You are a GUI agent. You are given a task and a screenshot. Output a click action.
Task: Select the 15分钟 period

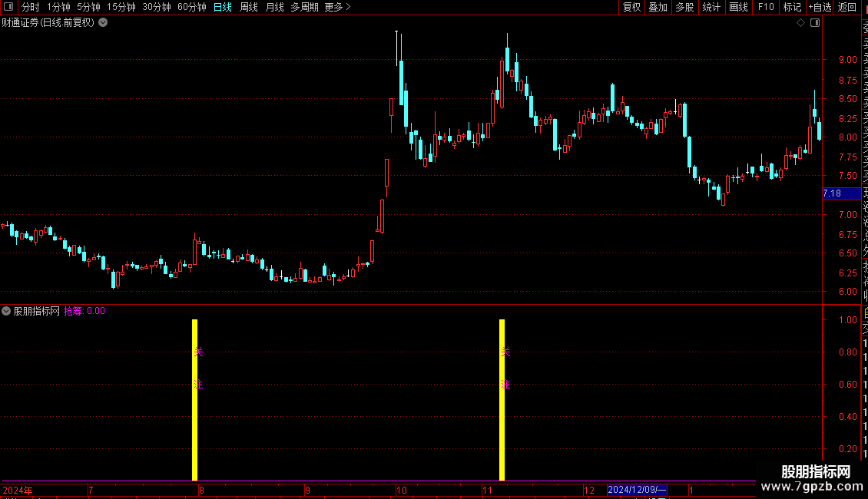pos(121,7)
